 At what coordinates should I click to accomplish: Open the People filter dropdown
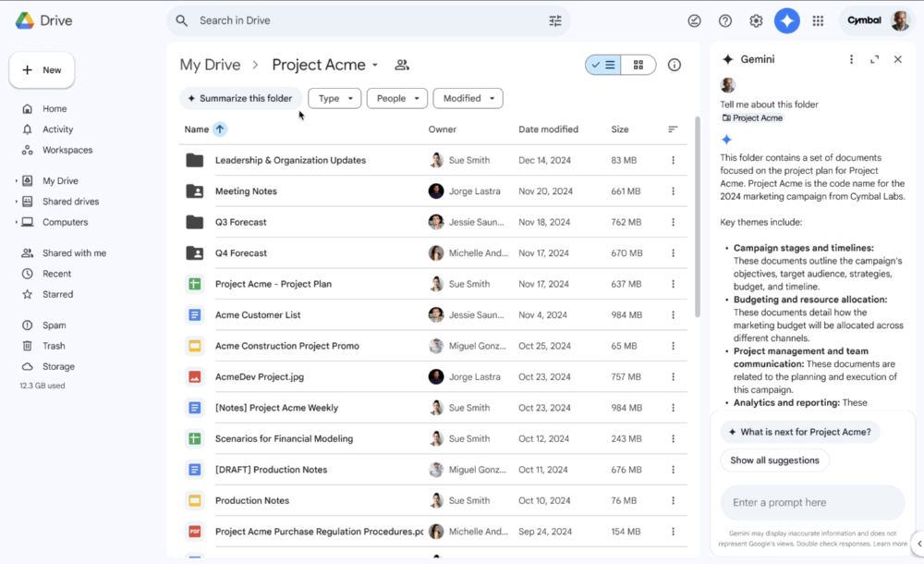pos(397,99)
